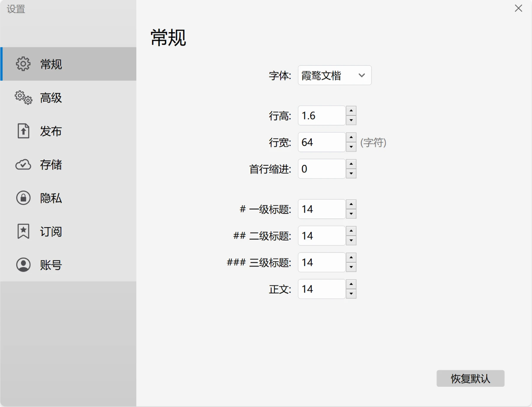This screenshot has height=407, width=532.
Task: Open the 高级 settings tab
Action: pos(68,97)
